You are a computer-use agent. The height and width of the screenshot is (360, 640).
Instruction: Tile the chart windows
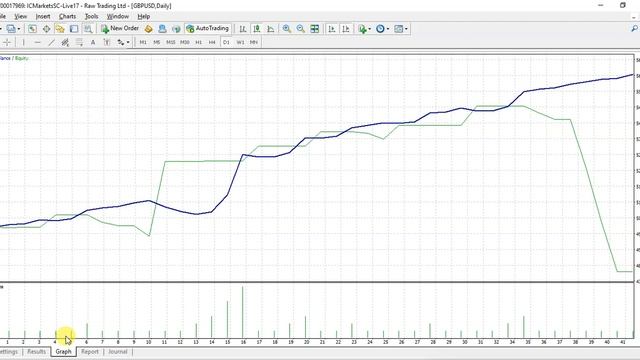tap(315, 29)
